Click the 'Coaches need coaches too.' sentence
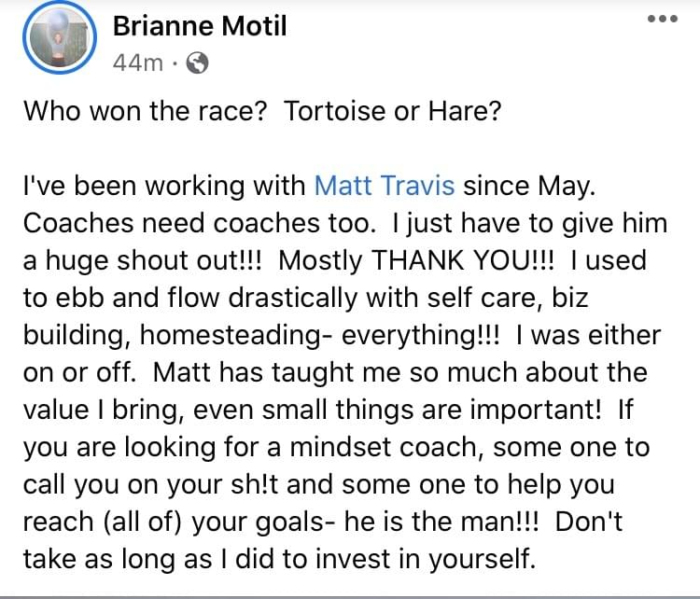 pos(200,223)
